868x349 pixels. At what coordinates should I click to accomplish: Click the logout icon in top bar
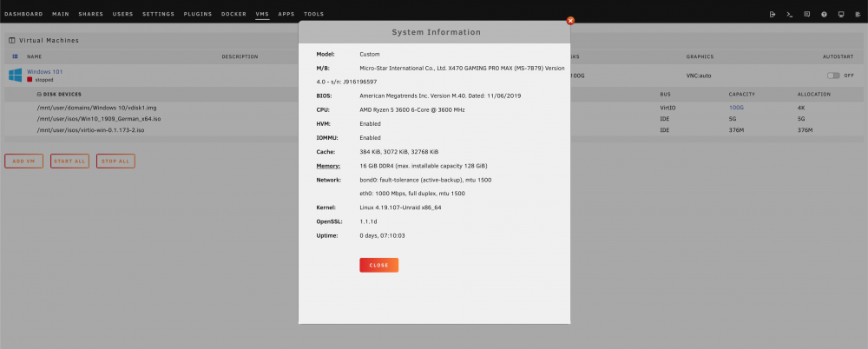(x=773, y=15)
